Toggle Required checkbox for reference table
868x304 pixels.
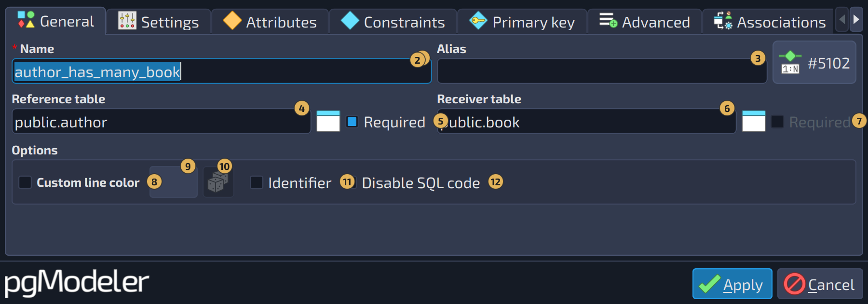(x=353, y=122)
